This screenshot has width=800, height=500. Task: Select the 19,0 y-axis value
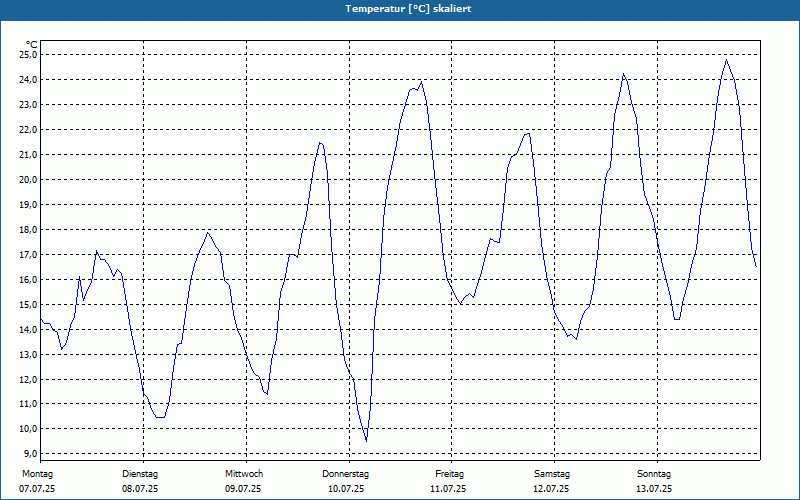point(28,205)
